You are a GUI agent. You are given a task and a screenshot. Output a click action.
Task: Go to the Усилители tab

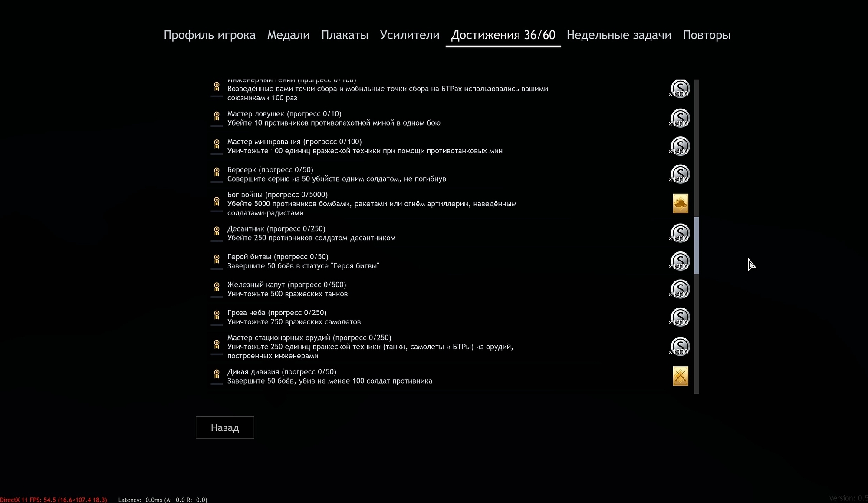(x=409, y=35)
